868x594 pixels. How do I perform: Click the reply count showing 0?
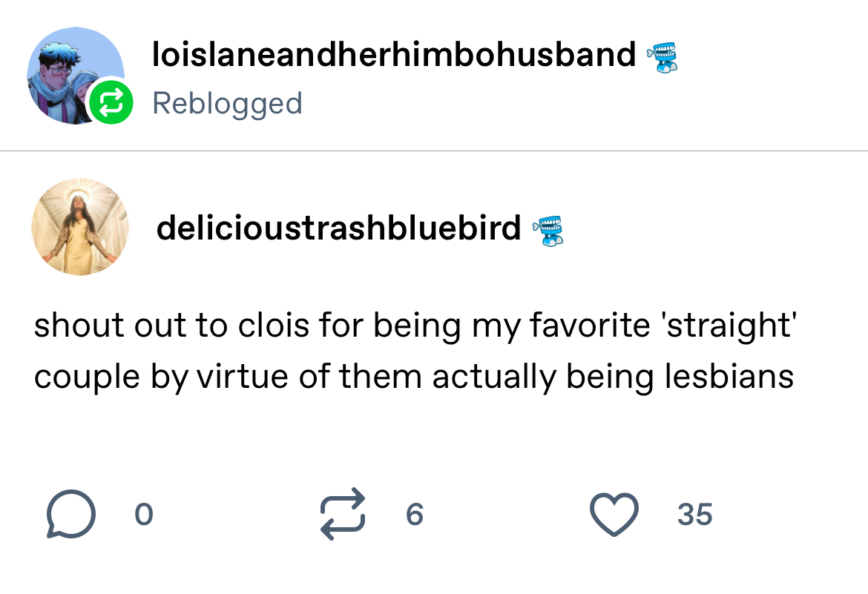tap(144, 515)
